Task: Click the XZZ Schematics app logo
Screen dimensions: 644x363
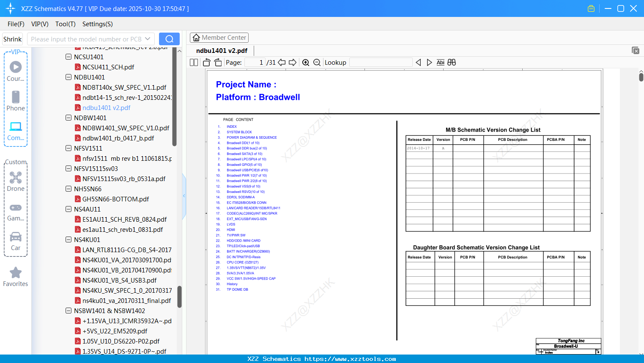Action: pyautogui.click(x=11, y=8)
